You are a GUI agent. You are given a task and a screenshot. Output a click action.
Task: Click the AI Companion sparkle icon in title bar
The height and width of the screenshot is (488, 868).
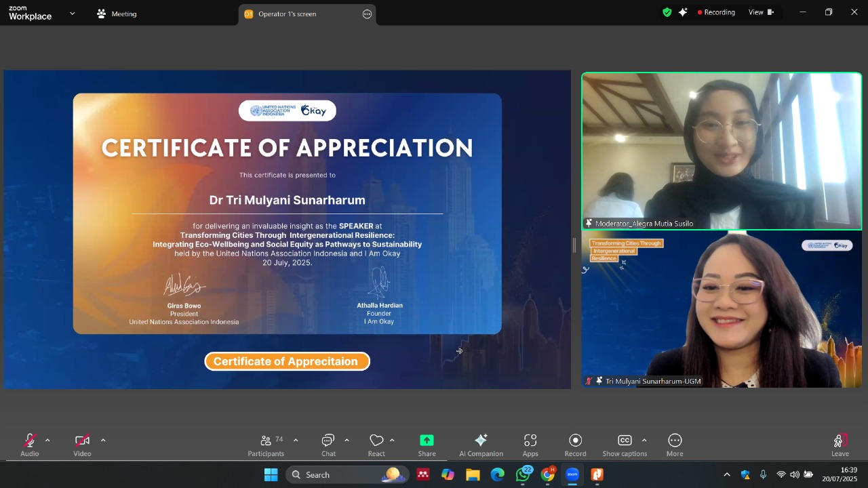click(683, 12)
